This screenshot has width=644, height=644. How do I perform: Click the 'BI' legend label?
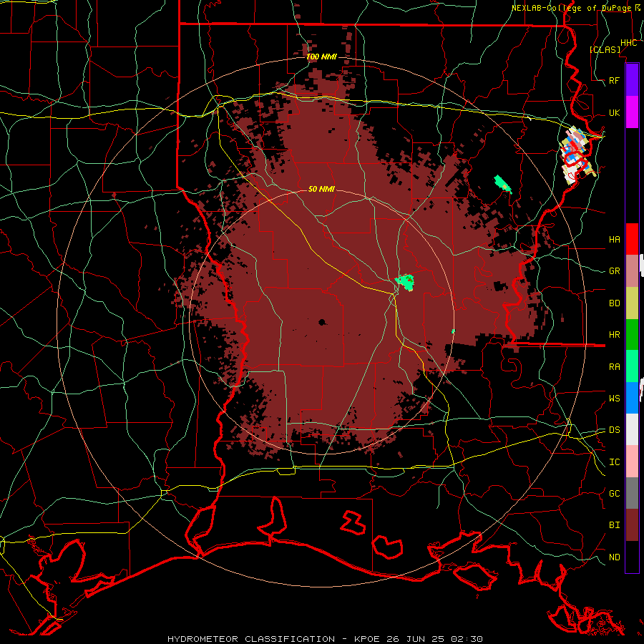(x=615, y=525)
